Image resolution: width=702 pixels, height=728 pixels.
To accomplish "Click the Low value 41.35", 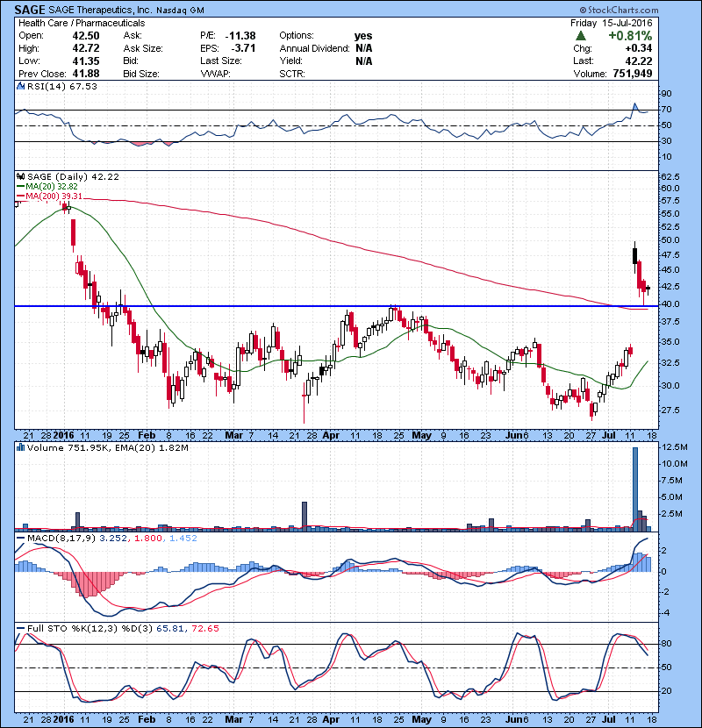I will (x=86, y=61).
